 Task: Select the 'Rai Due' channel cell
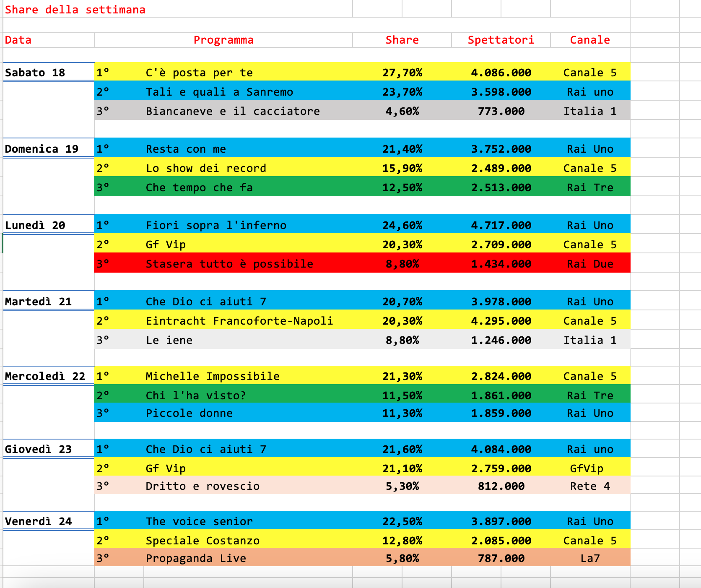coord(589,264)
